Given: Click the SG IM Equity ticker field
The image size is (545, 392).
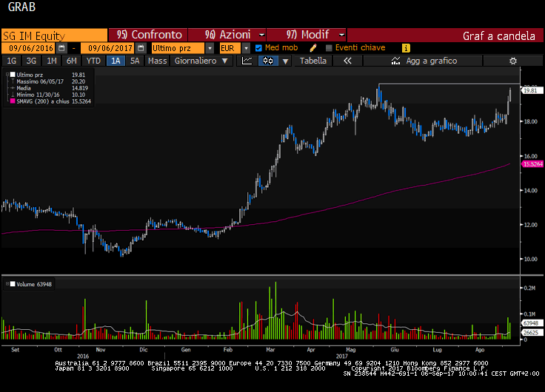Looking at the screenshot, I should coord(53,35).
